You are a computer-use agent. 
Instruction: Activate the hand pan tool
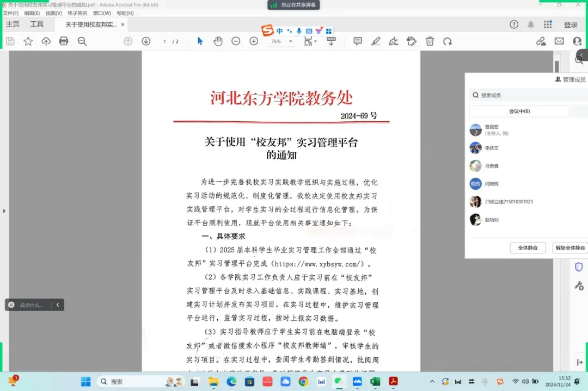pyautogui.click(x=218, y=41)
